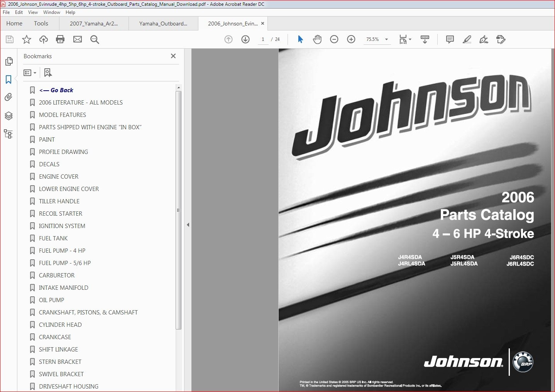Zoom out with the minus icon
Image resolution: width=555 pixels, height=392 pixels.
pos(334,39)
